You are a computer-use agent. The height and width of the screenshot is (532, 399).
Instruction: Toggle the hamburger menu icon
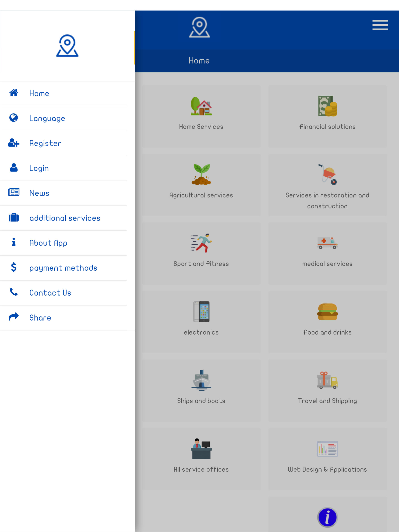[x=380, y=25]
